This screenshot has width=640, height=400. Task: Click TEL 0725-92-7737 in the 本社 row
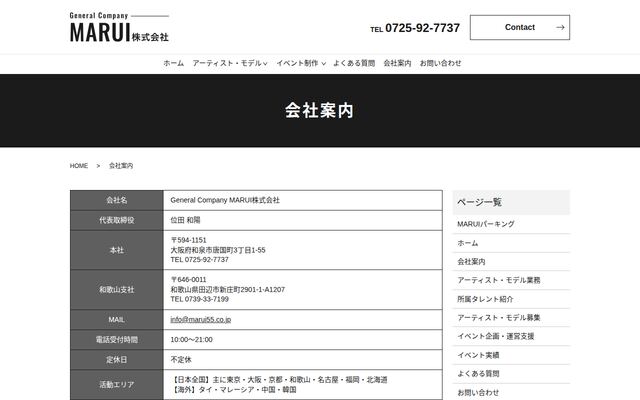click(x=200, y=260)
